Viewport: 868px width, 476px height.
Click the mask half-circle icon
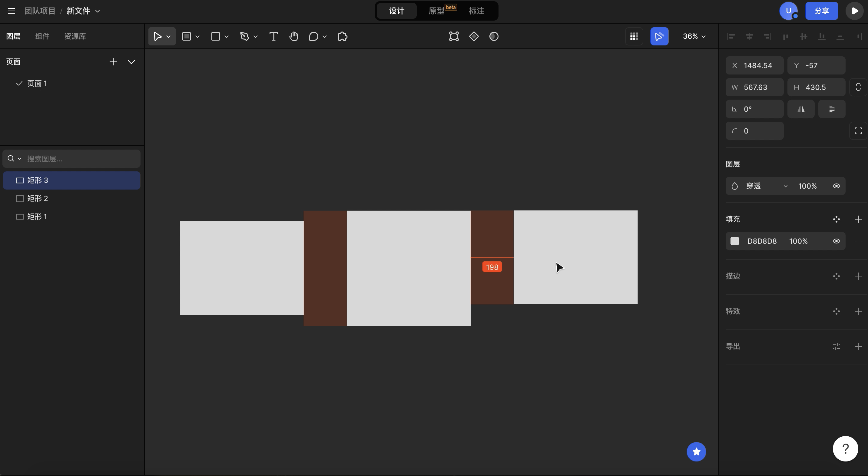pos(494,36)
